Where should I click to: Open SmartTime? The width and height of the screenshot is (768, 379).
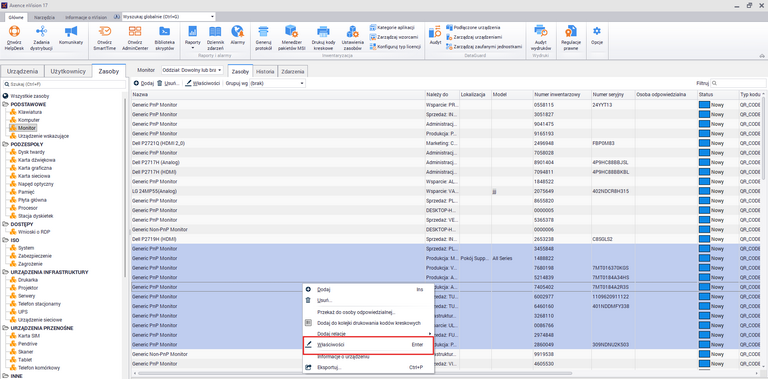point(105,38)
